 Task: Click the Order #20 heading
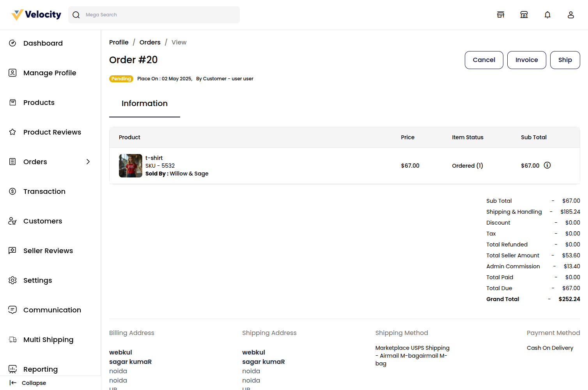(133, 60)
